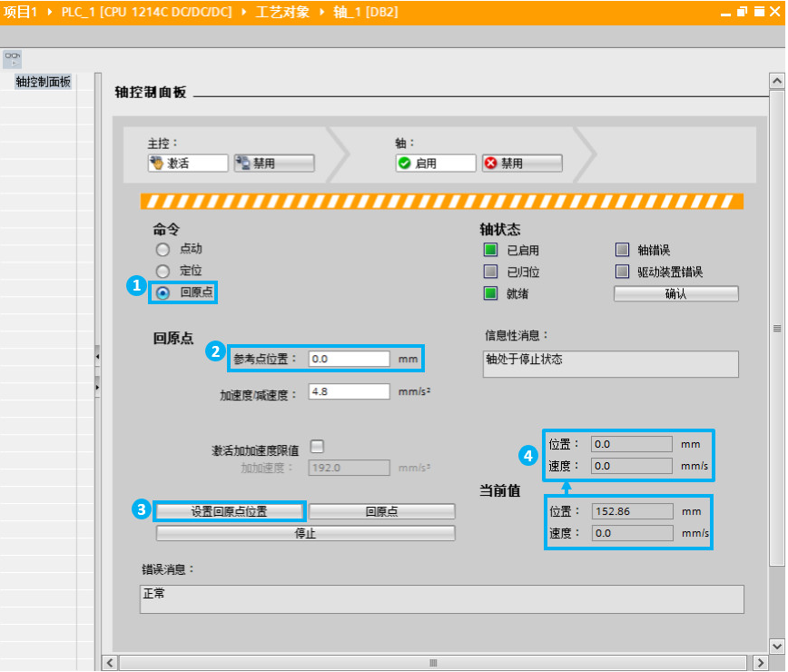
Task: Acknowledge errors with the 确认 button
Action: 676,293
